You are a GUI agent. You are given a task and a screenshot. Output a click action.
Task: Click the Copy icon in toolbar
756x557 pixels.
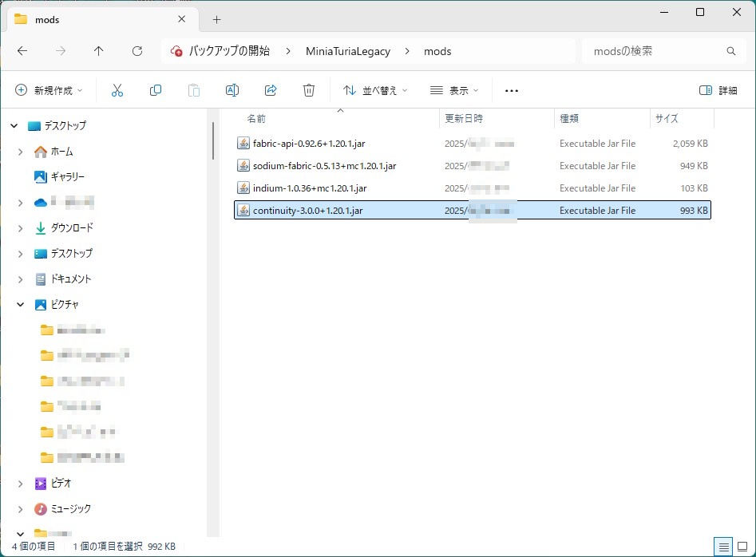pos(155,90)
